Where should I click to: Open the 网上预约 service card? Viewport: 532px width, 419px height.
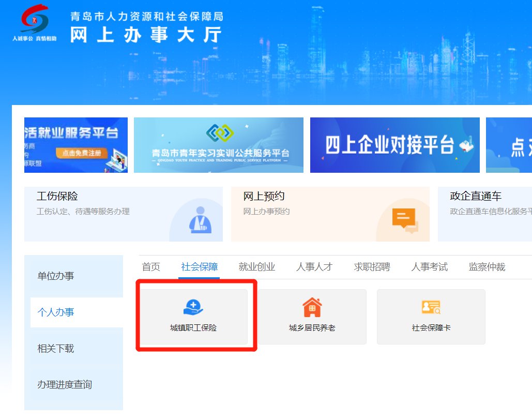pos(330,214)
